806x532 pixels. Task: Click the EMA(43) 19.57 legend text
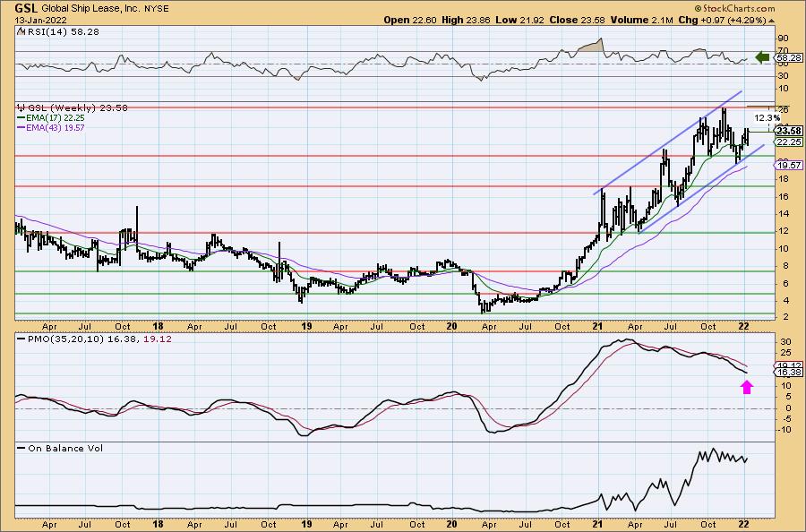point(56,127)
